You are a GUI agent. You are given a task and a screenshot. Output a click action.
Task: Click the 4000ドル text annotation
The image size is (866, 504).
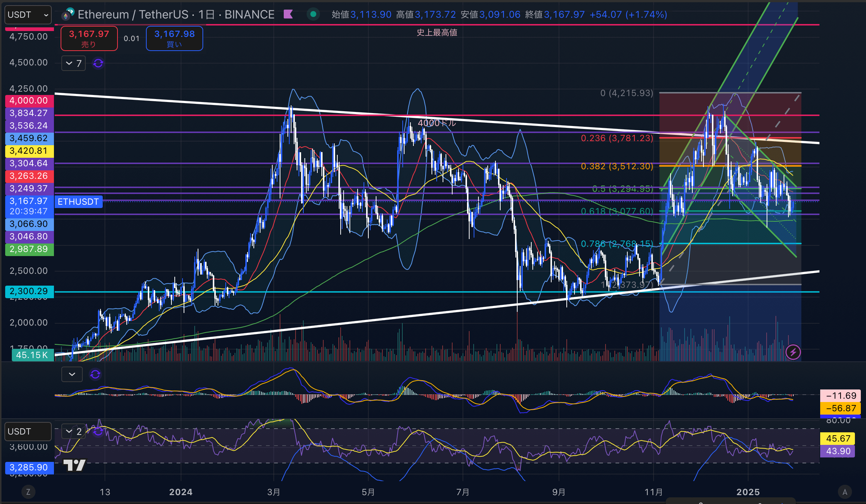(437, 123)
